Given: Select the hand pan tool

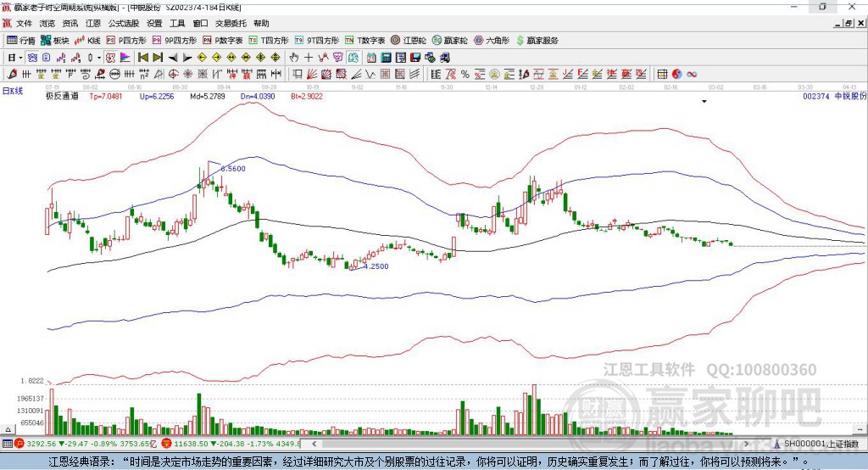Looking at the screenshot, I should (294, 58).
